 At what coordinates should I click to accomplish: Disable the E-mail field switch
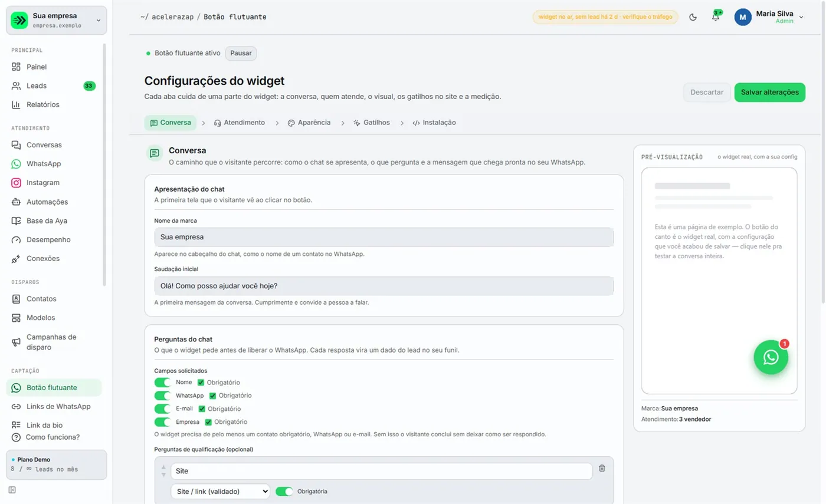(x=162, y=409)
